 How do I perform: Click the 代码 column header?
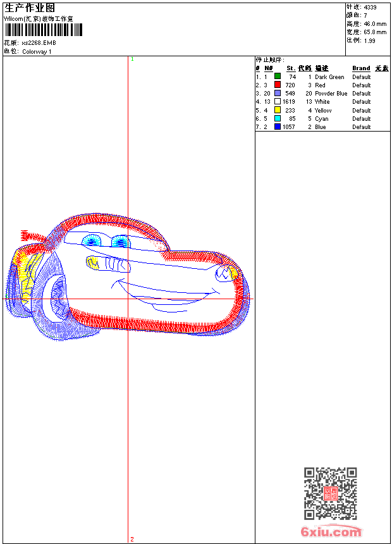coord(305,68)
